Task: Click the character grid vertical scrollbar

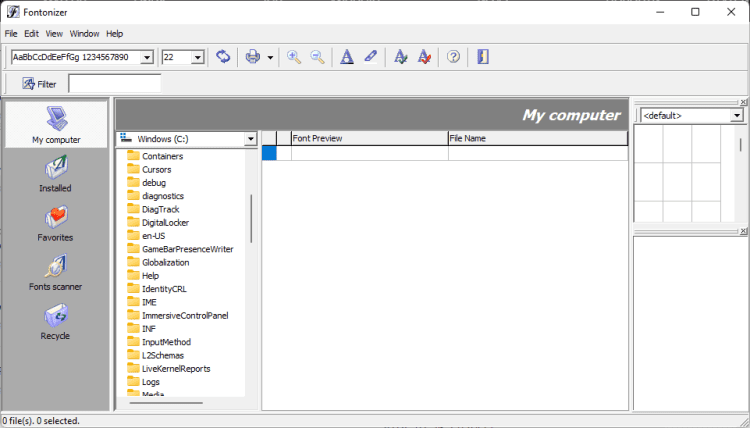Action: click(740, 145)
